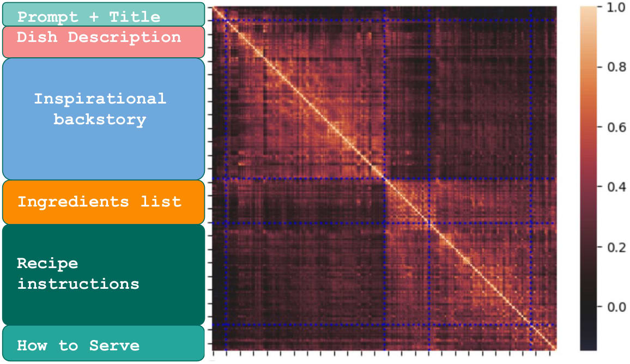Click the top-left corner cell of the heatmap
630x364 pixels.
coord(217,12)
